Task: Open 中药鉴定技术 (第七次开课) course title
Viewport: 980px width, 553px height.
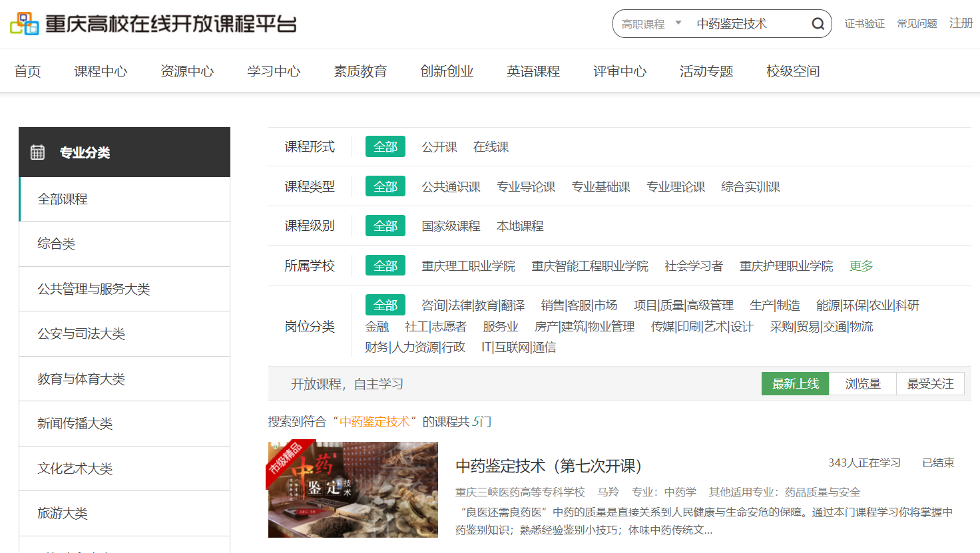Action: pos(549,466)
